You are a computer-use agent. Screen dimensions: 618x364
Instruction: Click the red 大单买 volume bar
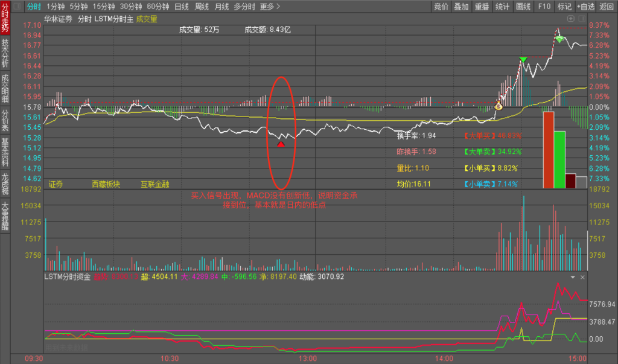coord(548,150)
